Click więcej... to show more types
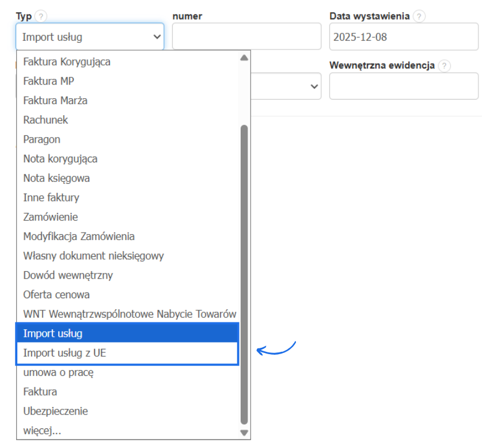This screenshot has height=448, width=486. (x=42, y=430)
